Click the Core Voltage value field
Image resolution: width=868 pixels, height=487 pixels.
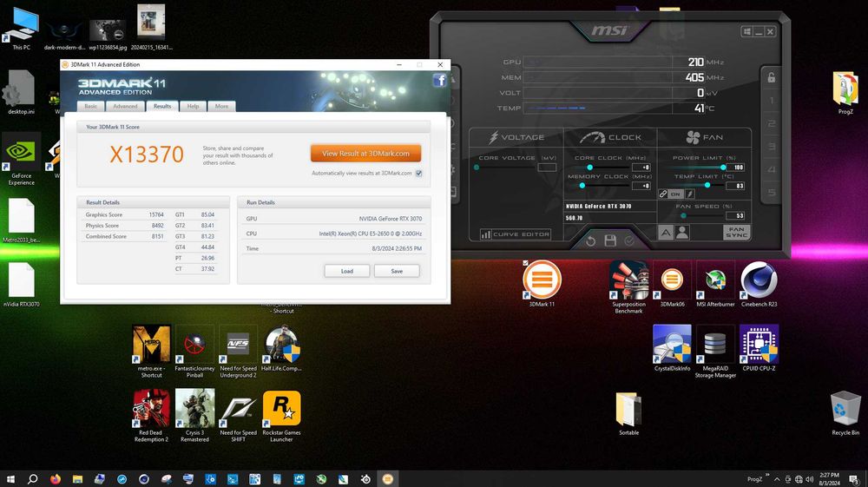pyautogui.click(x=547, y=168)
